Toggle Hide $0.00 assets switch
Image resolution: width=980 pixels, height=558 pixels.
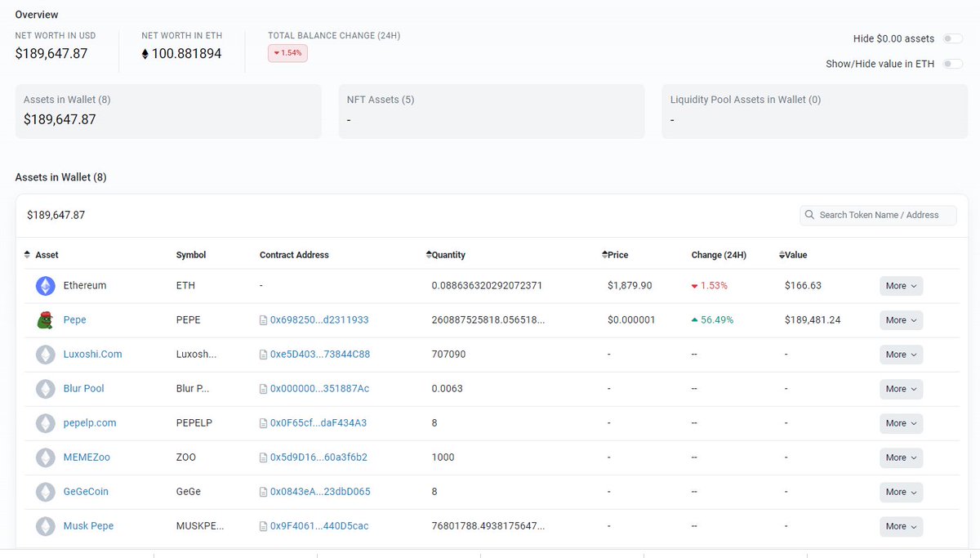tap(952, 38)
